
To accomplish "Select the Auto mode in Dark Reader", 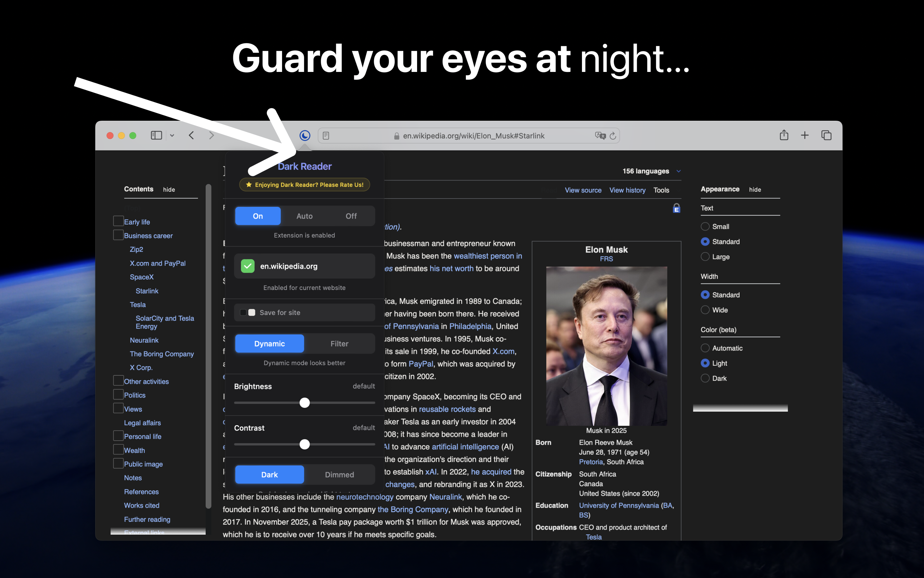I will tap(304, 216).
